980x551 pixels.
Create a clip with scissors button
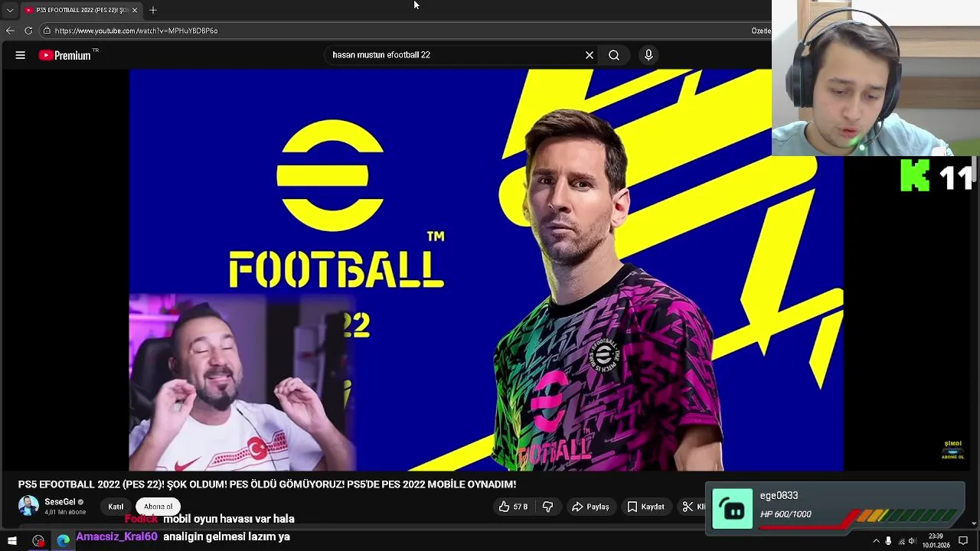(x=693, y=507)
